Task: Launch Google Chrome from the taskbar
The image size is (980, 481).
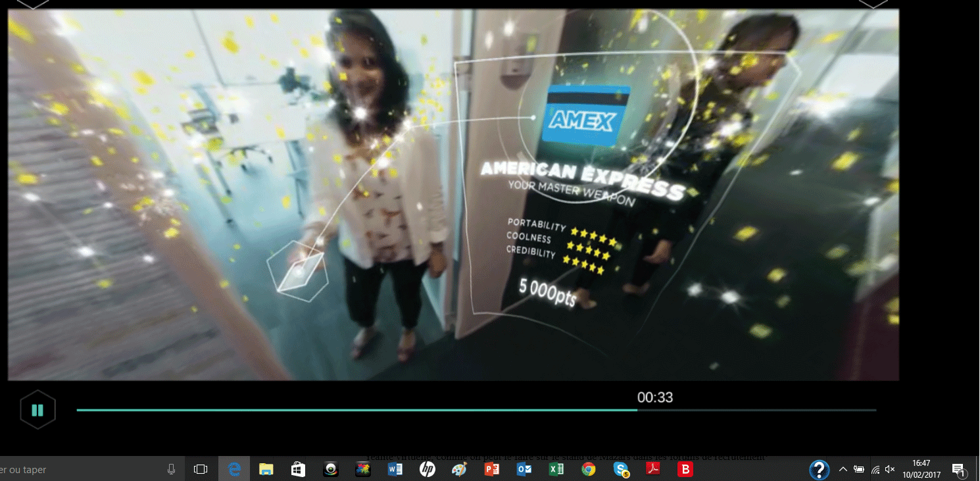Action: (589, 469)
